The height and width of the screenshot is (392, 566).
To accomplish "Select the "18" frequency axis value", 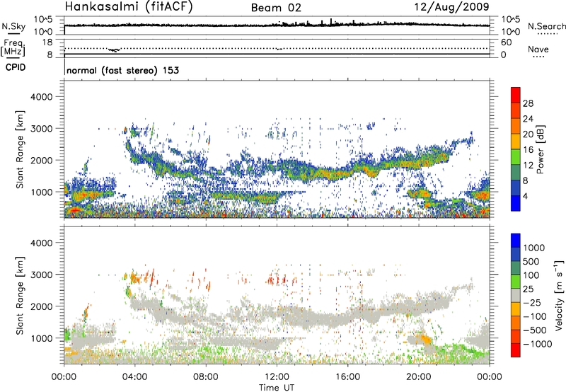I will coord(47,42).
